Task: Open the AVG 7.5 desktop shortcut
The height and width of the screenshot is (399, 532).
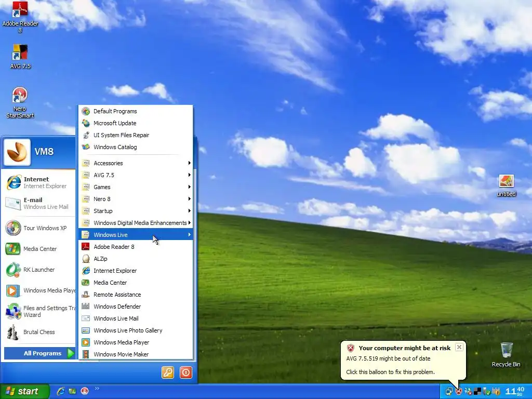Action: [20, 57]
